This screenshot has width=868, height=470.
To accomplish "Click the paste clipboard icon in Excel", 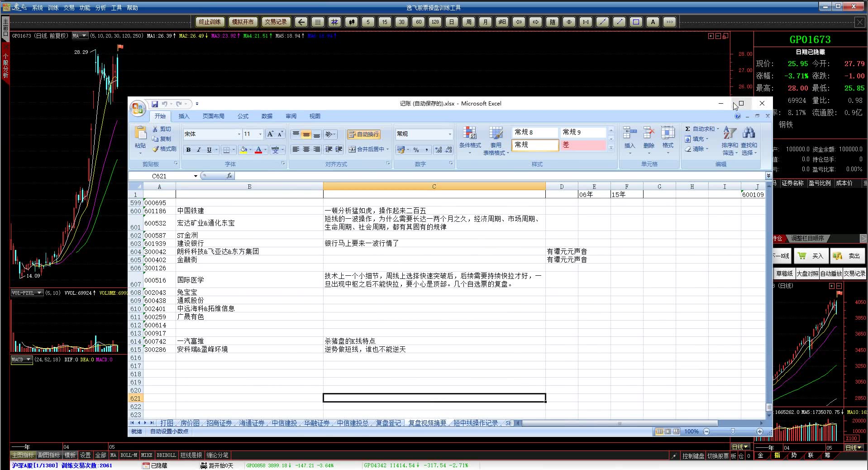I will point(140,133).
